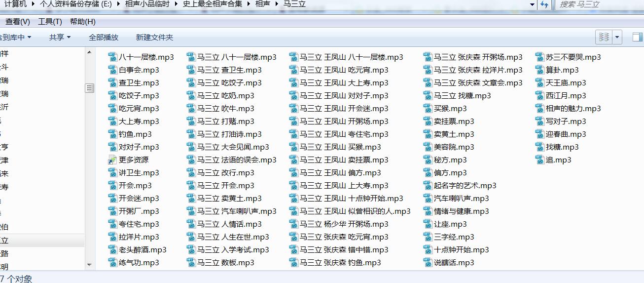Click the mp3 icon of 马三立 王凤山 偏方.mp3
The height and width of the screenshot is (283, 644).
[293, 172]
